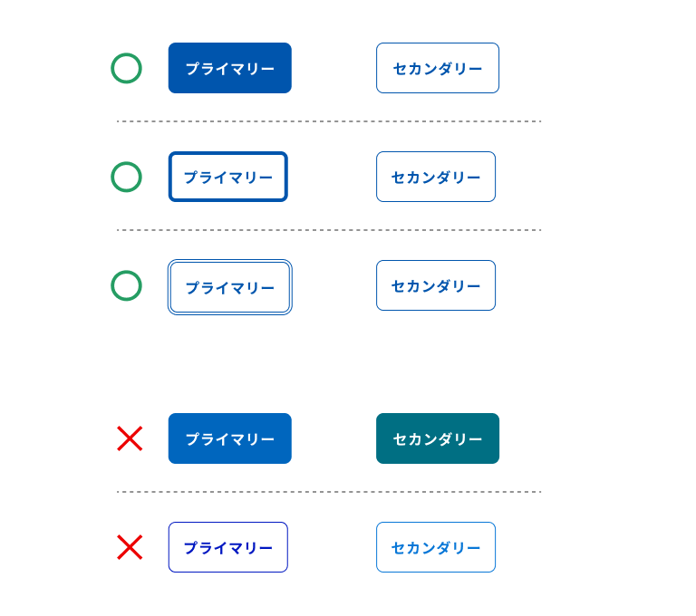The height and width of the screenshot is (616, 696).
Task: Click the セカンダリー label text on teal button
Action: 438,439
